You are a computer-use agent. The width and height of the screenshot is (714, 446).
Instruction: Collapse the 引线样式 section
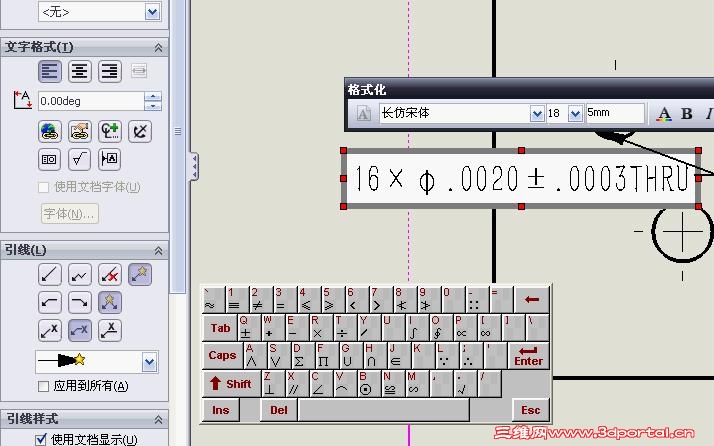tap(158, 420)
